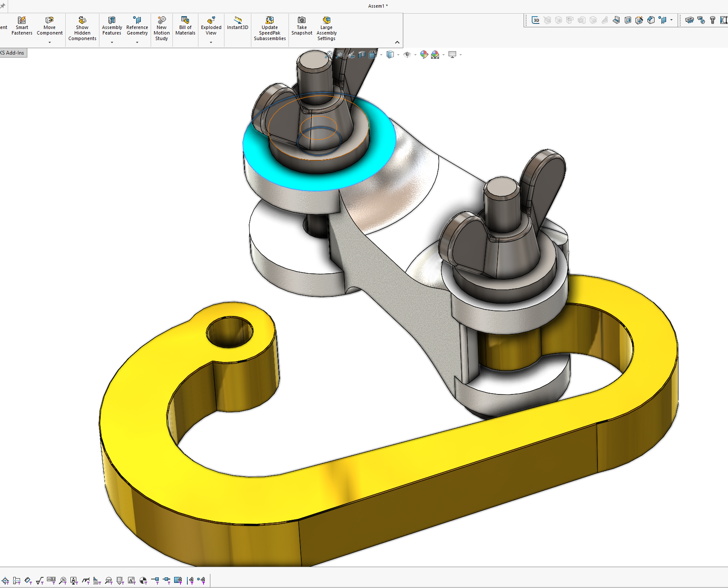Toggle the dimension filter icon beside origin filter
Viewport: 728px width, 588px height.
coord(17,580)
